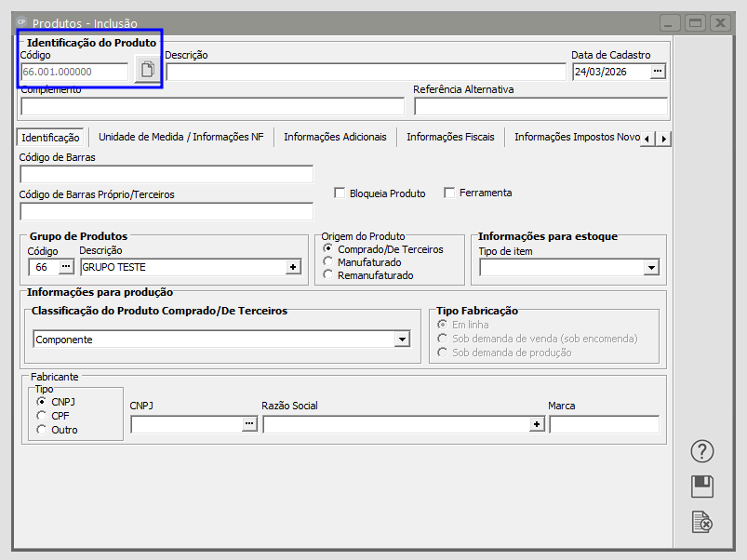The image size is (747, 560).
Task: Expand the Tipo de item dropdown
Action: [x=651, y=268]
